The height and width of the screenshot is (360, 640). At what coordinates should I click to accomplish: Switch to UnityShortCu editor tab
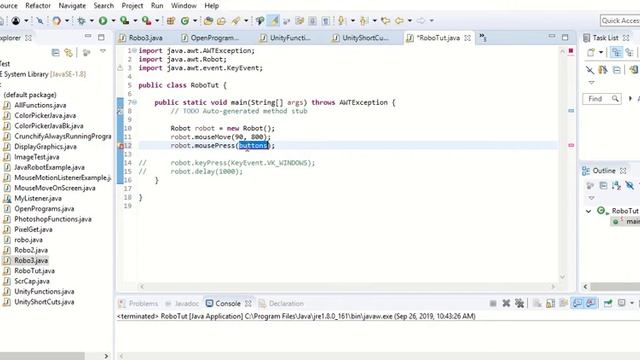(361, 38)
